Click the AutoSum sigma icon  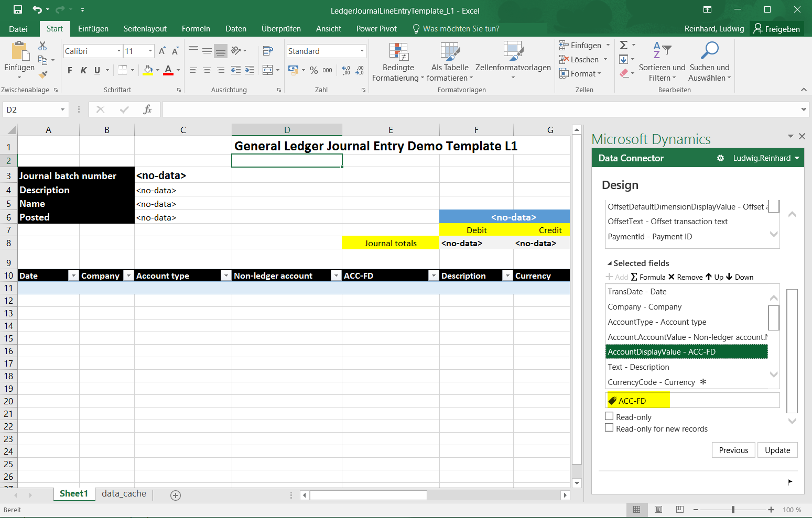point(624,46)
